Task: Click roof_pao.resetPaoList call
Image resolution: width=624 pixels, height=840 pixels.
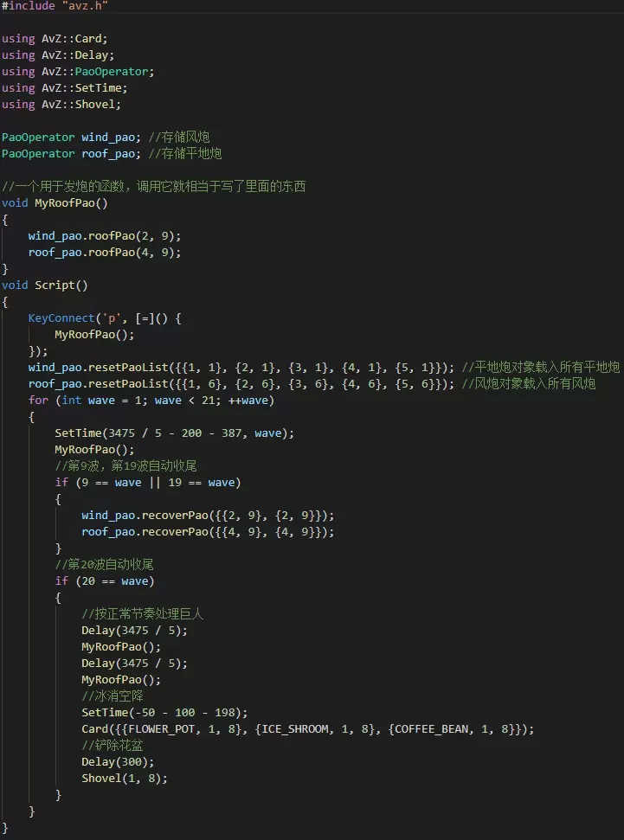Action: click(x=241, y=384)
